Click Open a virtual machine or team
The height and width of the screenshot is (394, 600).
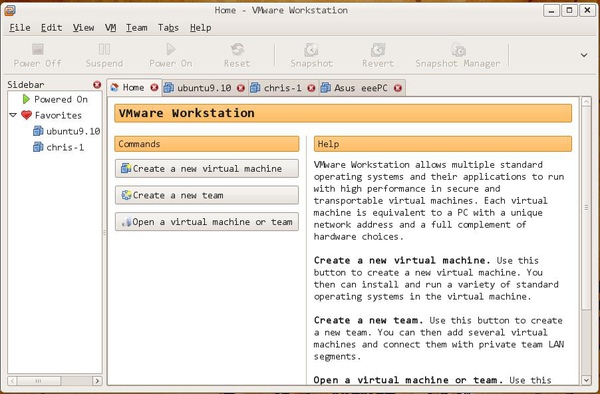point(207,222)
